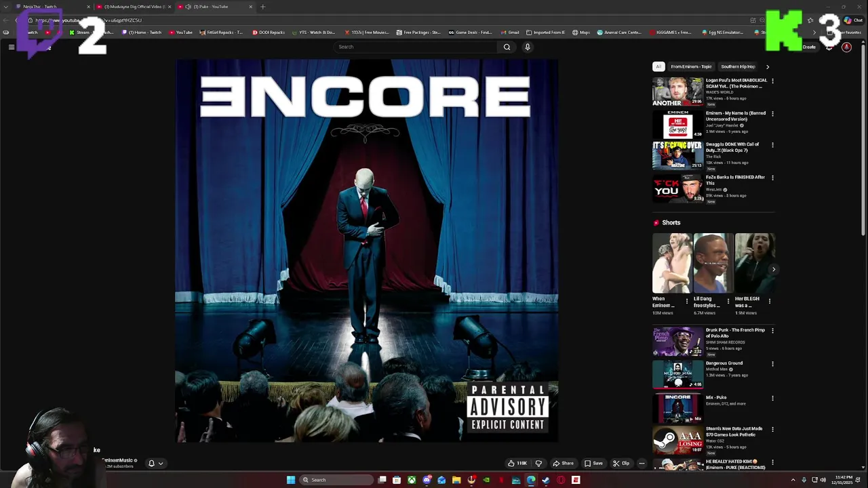This screenshot has width=868, height=488.
Task: Open options menu for FaZe Banks video
Action: point(772,178)
